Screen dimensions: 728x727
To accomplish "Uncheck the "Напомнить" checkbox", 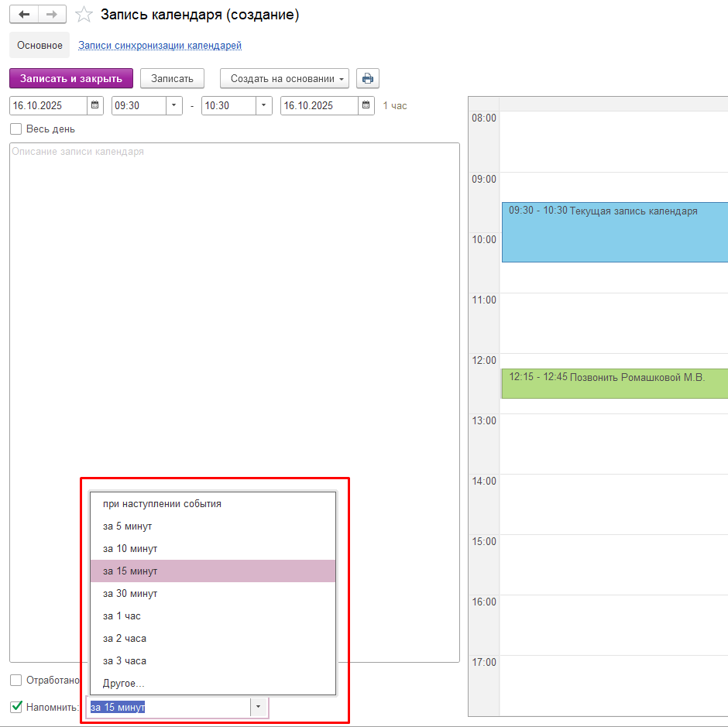I will click(16, 707).
